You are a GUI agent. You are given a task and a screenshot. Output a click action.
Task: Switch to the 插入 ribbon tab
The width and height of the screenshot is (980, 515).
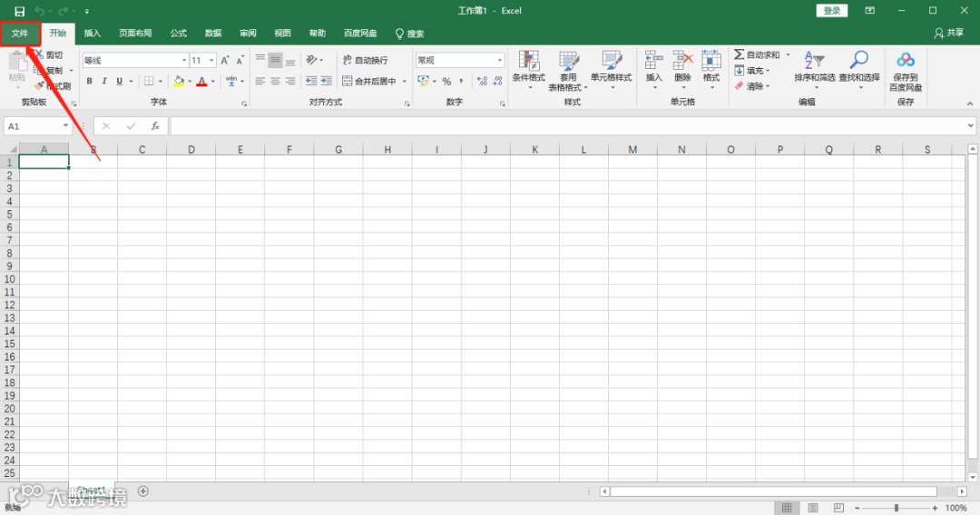point(93,33)
